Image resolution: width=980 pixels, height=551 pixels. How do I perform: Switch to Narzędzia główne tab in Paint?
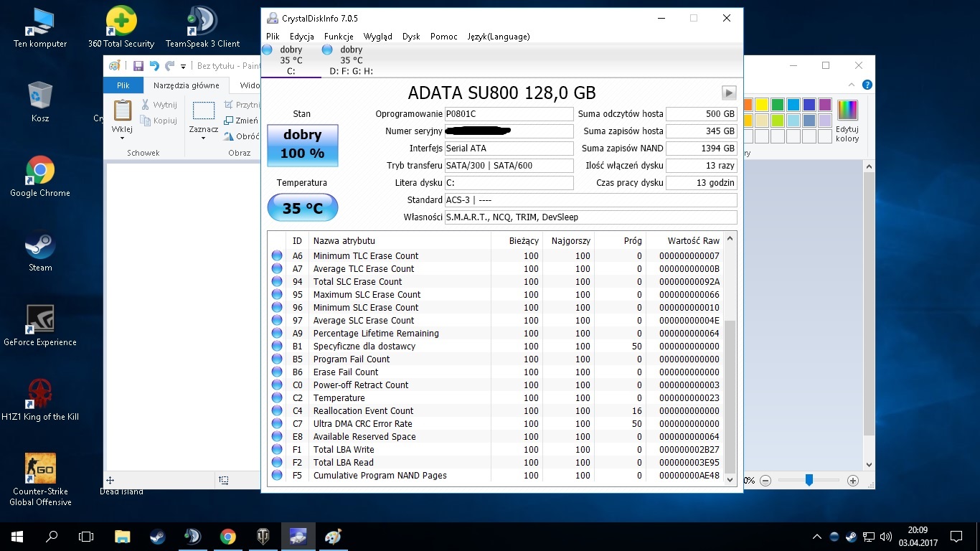[186, 85]
